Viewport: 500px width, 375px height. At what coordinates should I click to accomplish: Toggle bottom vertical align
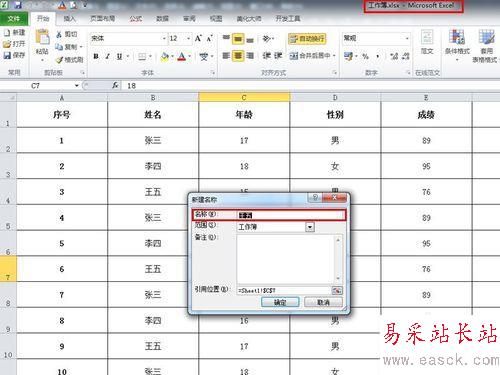(x=250, y=39)
